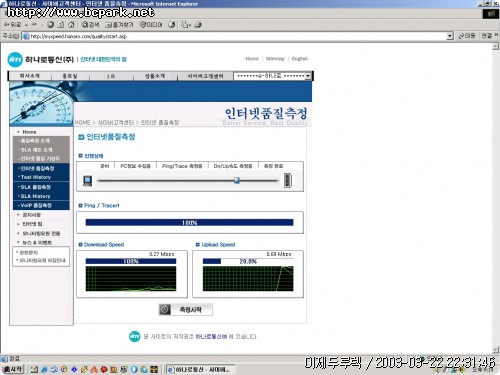Click 사이버고객센터 in the breadcrumb trail
500x375 pixels.
[x=116, y=123]
